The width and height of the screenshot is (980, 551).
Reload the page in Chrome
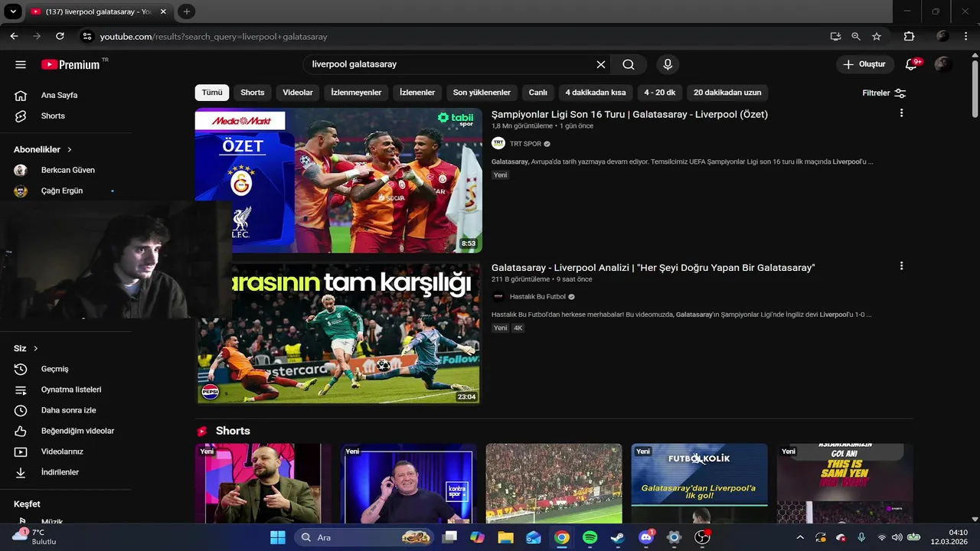(x=60, y=36)
